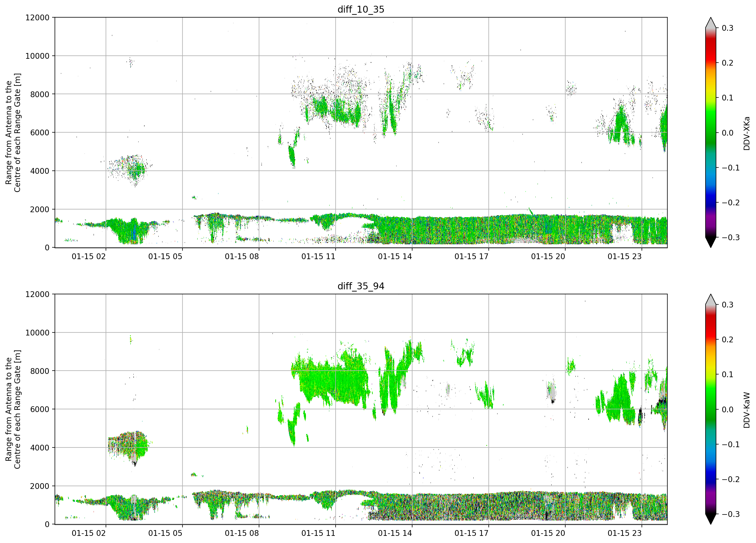Click the black lower arrow of the DDV-KaW colorbar
The height and width of the screenshot is (543, 756).
click(x=710, y=519)
